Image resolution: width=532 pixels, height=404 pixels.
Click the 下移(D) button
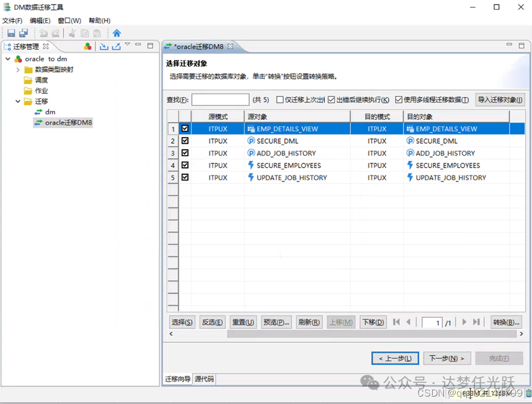[x=373, y=322]
